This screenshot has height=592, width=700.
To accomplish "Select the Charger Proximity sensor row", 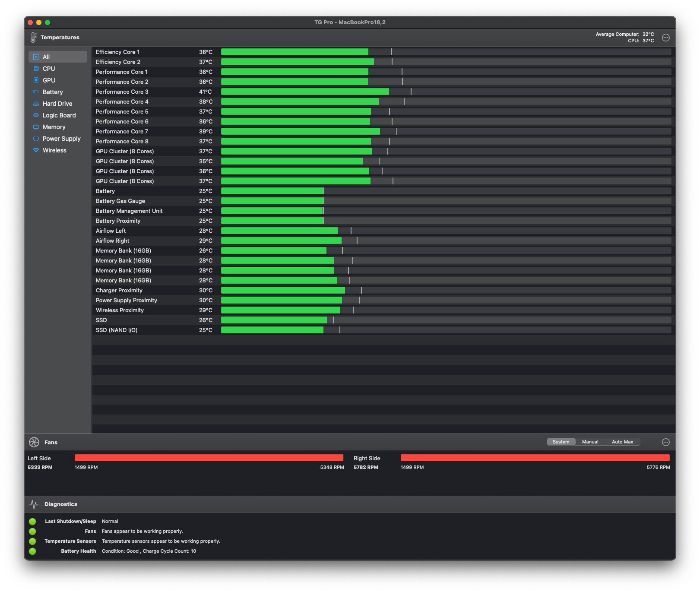I will tap(383, 290).
